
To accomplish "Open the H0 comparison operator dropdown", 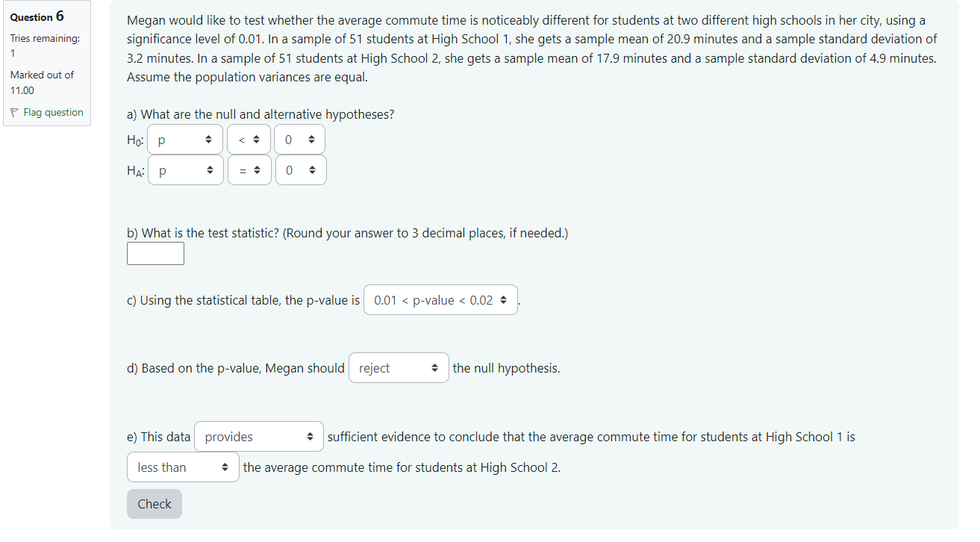I will 249,140.
